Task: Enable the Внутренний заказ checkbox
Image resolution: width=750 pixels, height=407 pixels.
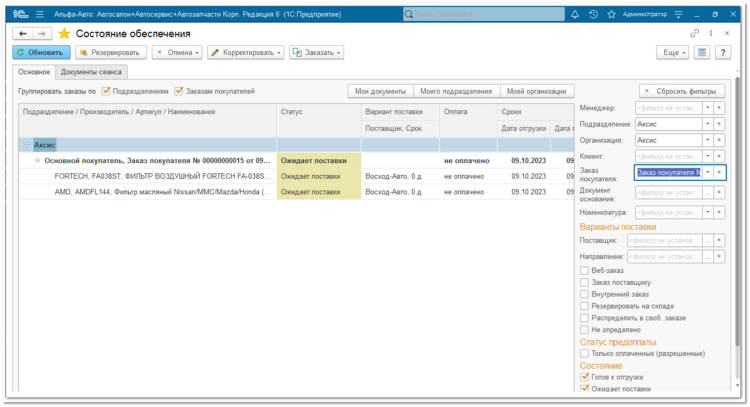Action: tap(584, 294)
